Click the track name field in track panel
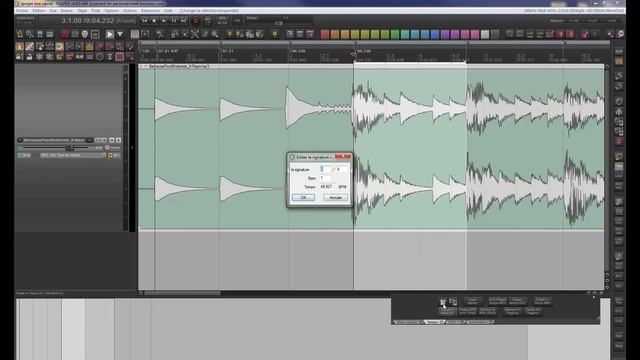The image size is (640, 360). 53,140
